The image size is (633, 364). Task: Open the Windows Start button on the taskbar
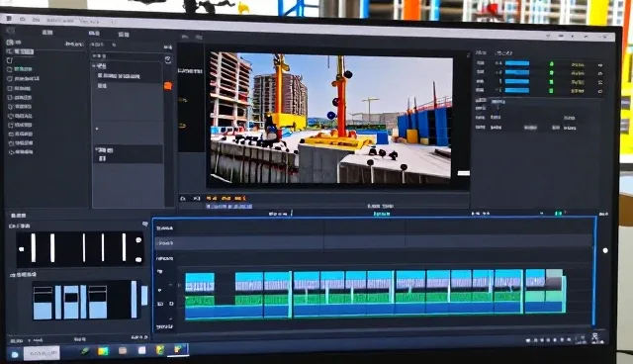(15, 354)
